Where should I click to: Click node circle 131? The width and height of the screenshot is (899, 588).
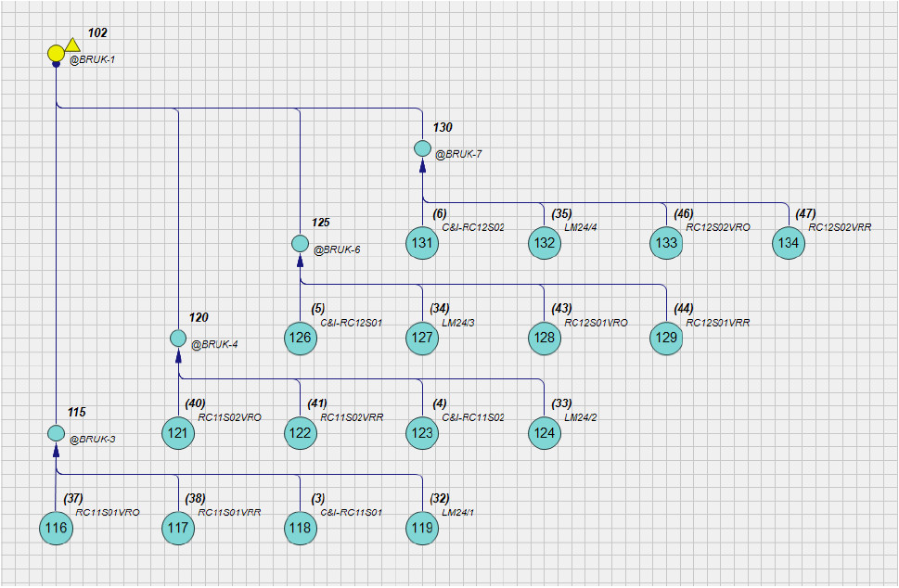pos(422,243)
